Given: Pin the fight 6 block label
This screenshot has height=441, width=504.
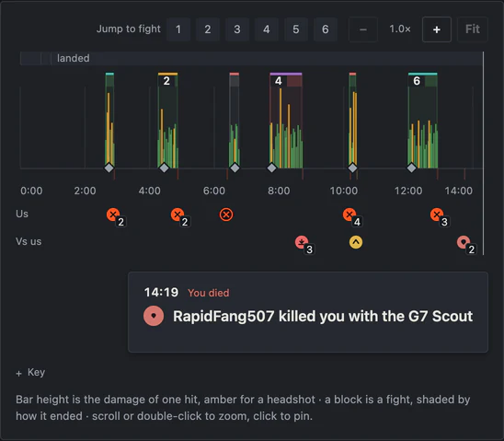Looking at the screenshot, I should click(x=417, y=81).
